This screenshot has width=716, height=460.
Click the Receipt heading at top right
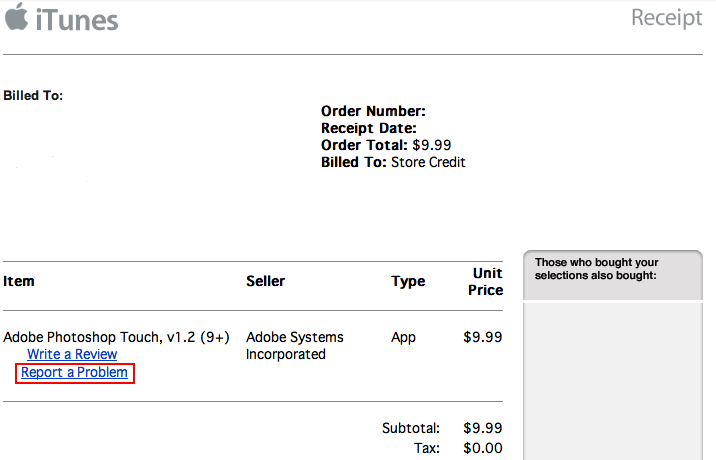666,18
